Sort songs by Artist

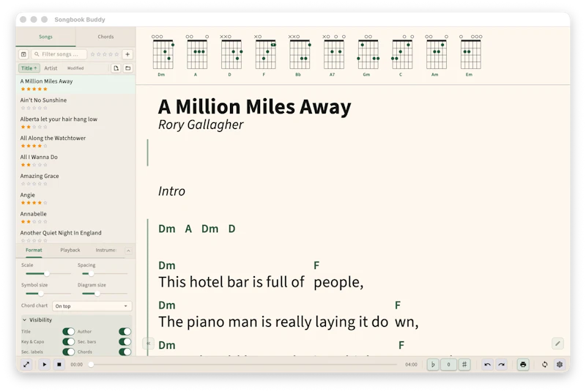coord(51,68)
